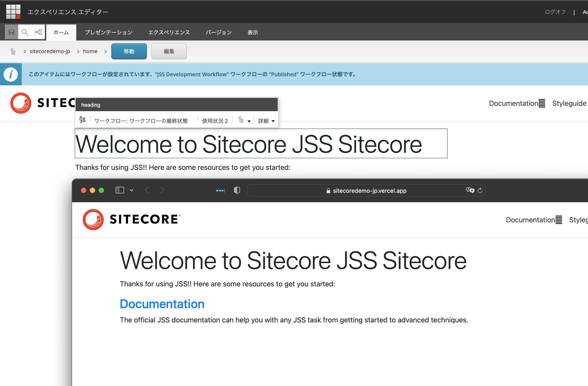
Task: Select home in the breadcrumb
Action: [x=90, y=51]
